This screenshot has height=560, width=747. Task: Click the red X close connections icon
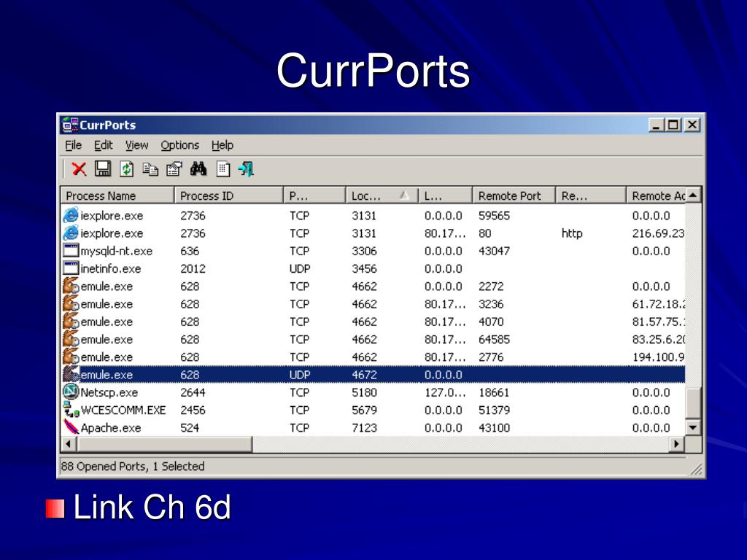79,169
